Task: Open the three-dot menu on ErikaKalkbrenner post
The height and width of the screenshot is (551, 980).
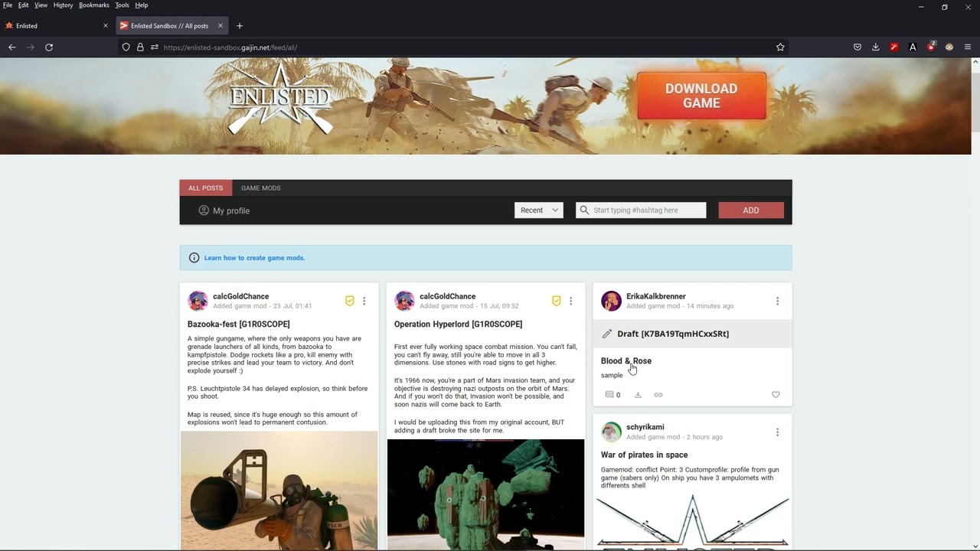Action: (x=778, y=302)
